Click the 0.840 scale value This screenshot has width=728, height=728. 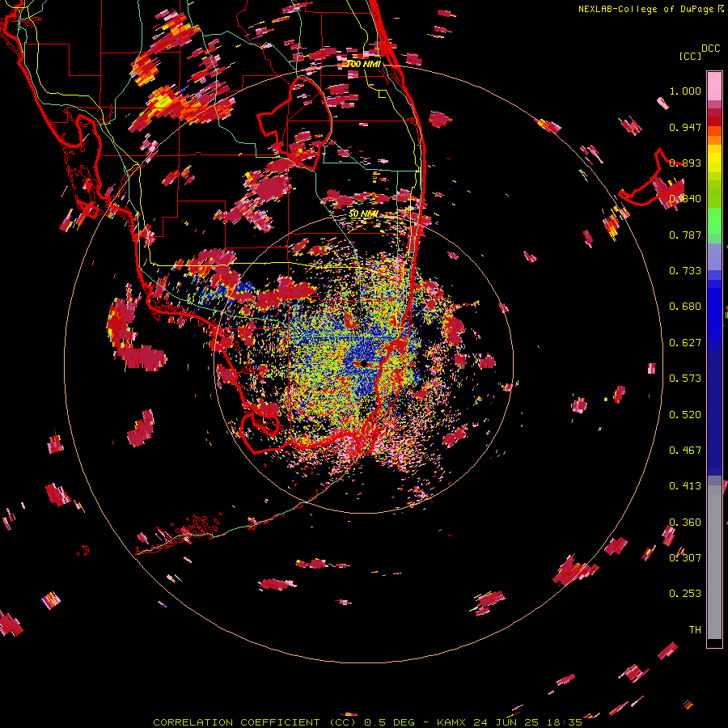[x=685, y=199]
